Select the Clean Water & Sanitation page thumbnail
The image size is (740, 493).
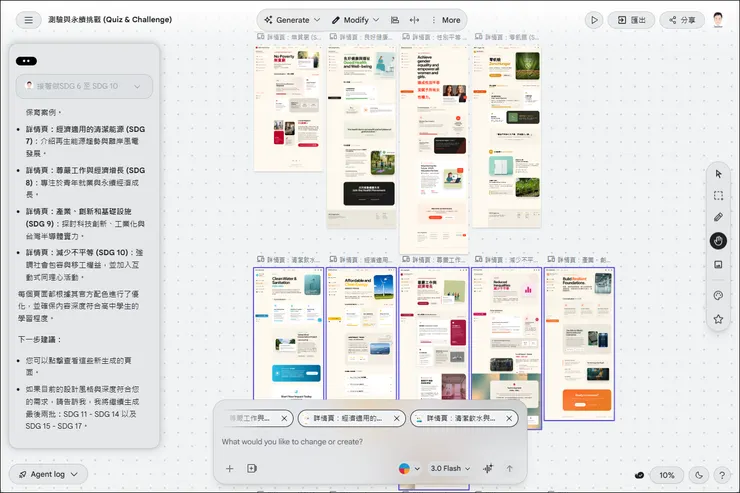click(288, 333)
